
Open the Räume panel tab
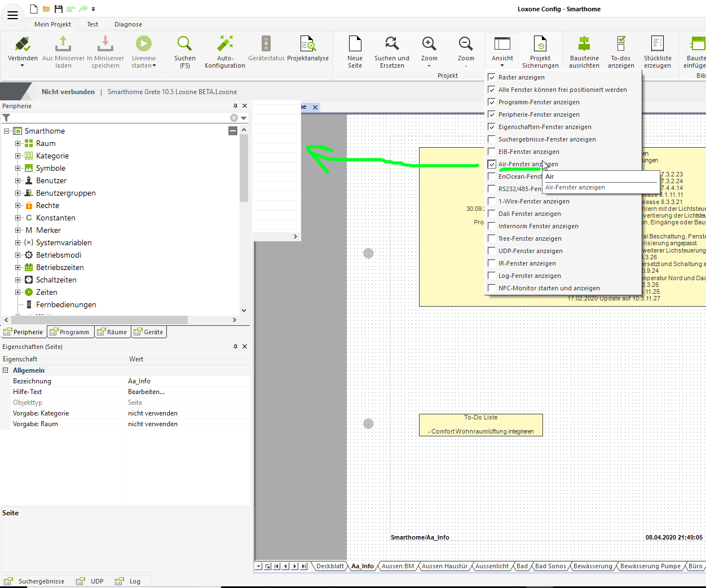click(x=112, y=332)
